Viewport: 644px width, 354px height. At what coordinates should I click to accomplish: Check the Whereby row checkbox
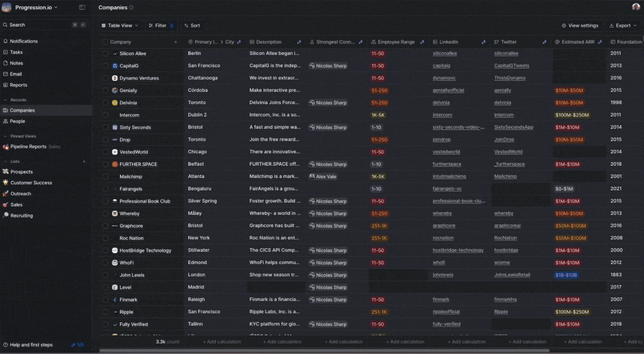tap(105, 213)
